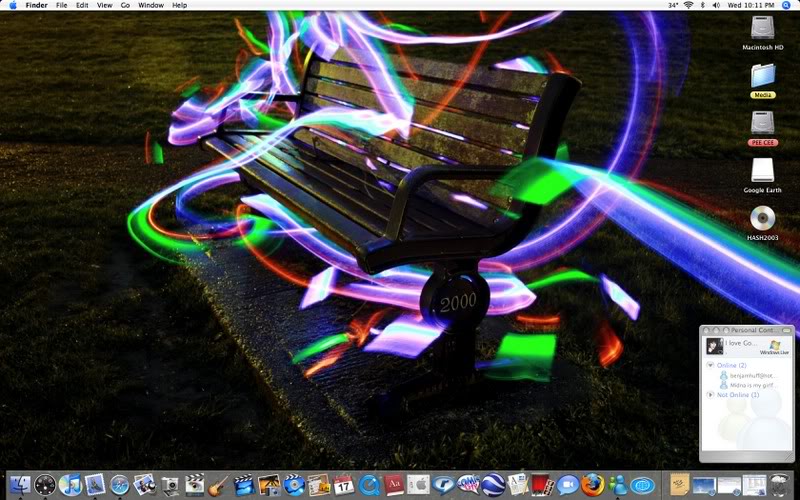This screenshot has height=500, width=800.
Task: Open the Help menu
Action: pos(179,5)
